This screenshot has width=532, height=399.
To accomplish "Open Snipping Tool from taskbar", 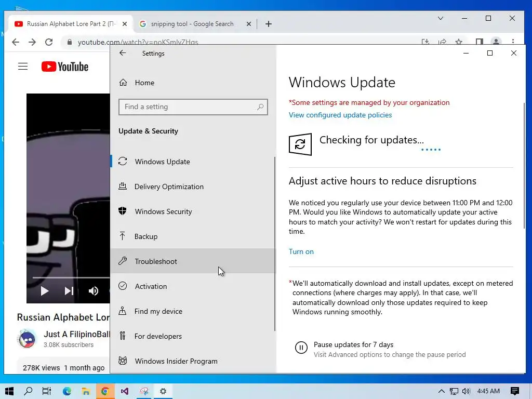I will point(144,391).
